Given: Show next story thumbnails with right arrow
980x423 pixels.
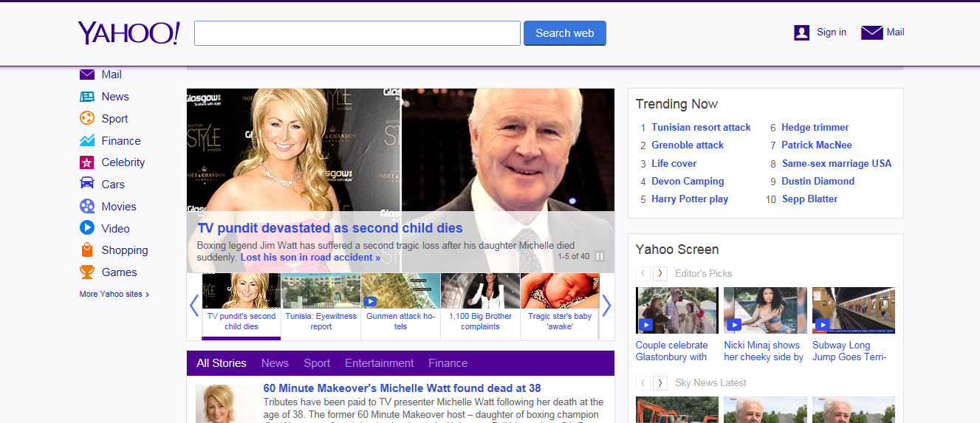Looking at the screenshot, I should coord(606,306).
